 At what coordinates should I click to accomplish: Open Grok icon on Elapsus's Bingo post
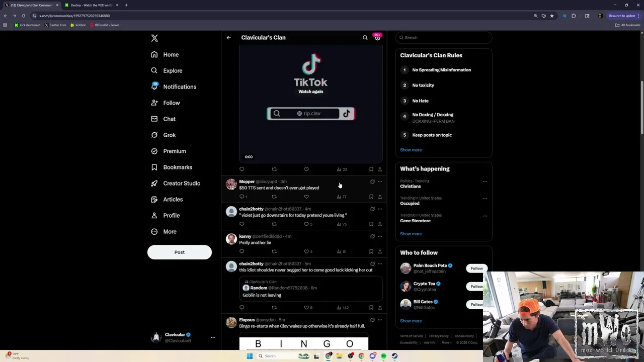[x=372, y=320]
